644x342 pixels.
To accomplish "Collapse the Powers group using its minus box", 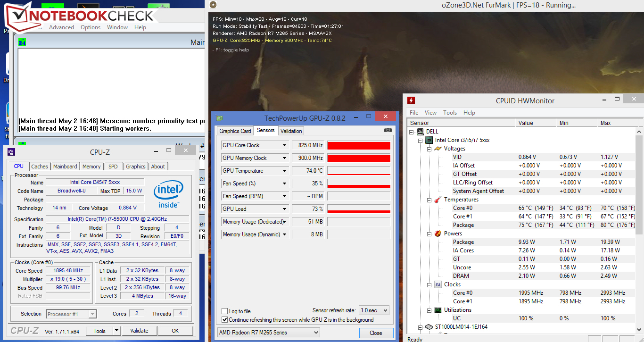I will (429, 234).
